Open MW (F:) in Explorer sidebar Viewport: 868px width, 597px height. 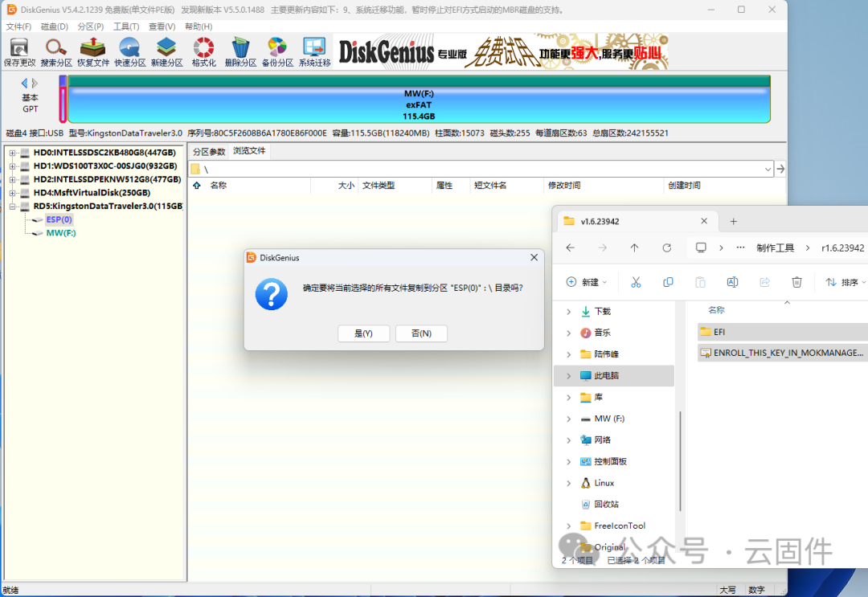pos(609,419)
